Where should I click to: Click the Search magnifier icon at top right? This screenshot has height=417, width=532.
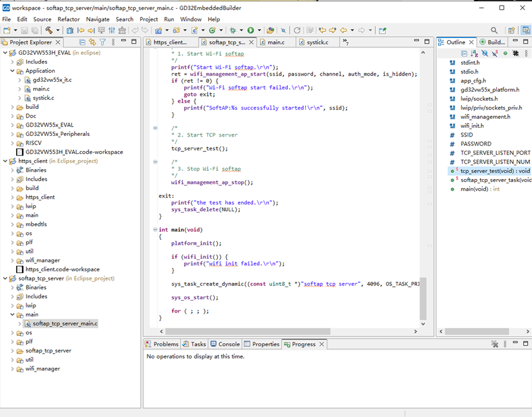tap(494, 30)
